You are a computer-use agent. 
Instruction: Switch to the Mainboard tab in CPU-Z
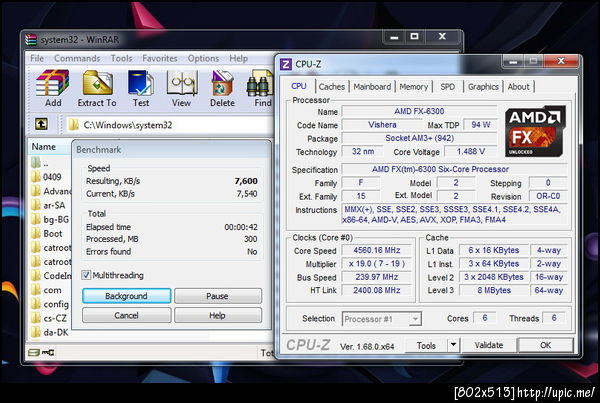[x=372, y=87]
